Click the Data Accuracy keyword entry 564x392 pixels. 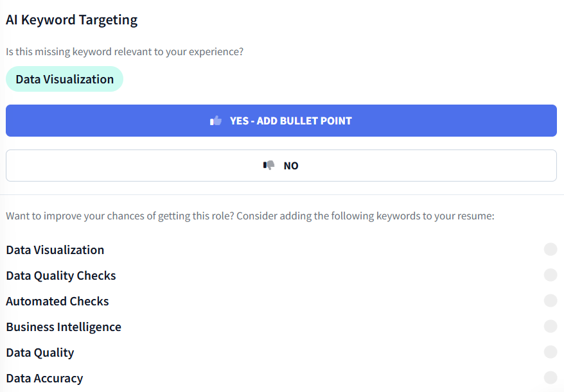[44, 378]
